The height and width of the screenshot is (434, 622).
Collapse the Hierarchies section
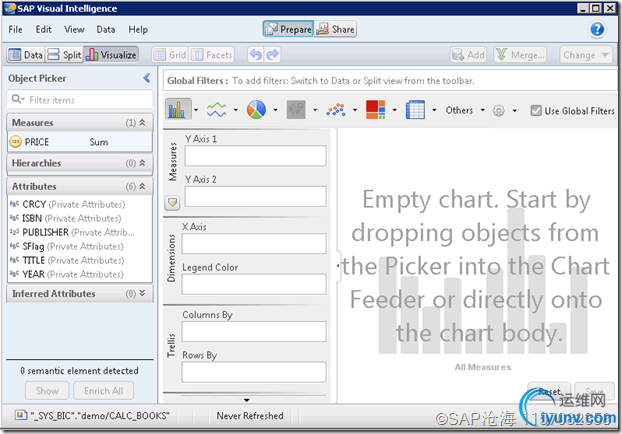click(x=142, y=163)
